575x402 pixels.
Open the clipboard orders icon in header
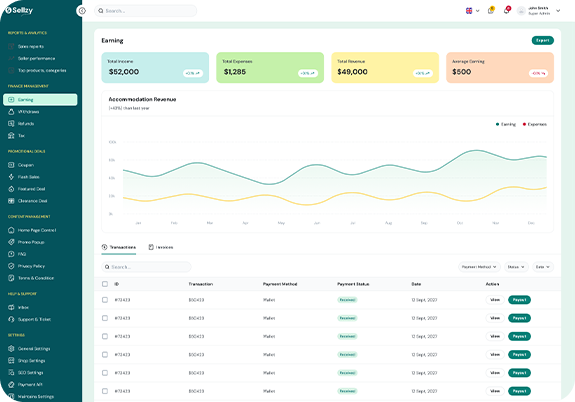click(491, 10)
